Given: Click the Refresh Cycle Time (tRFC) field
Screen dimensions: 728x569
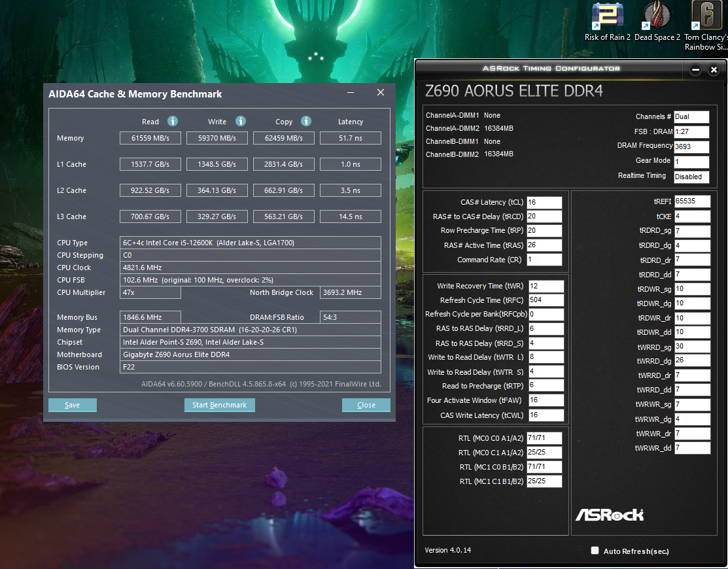Looking at the screenshot, I should tap(546, 300).
